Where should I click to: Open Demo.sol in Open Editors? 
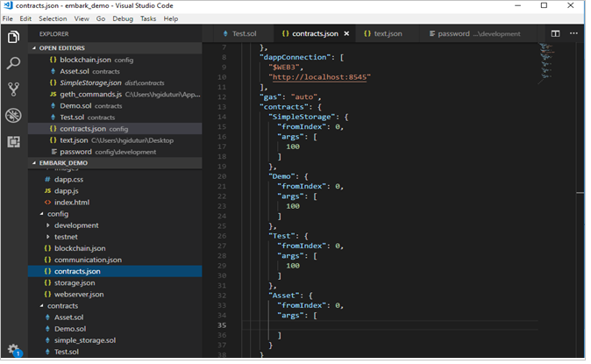pos(116,106)
